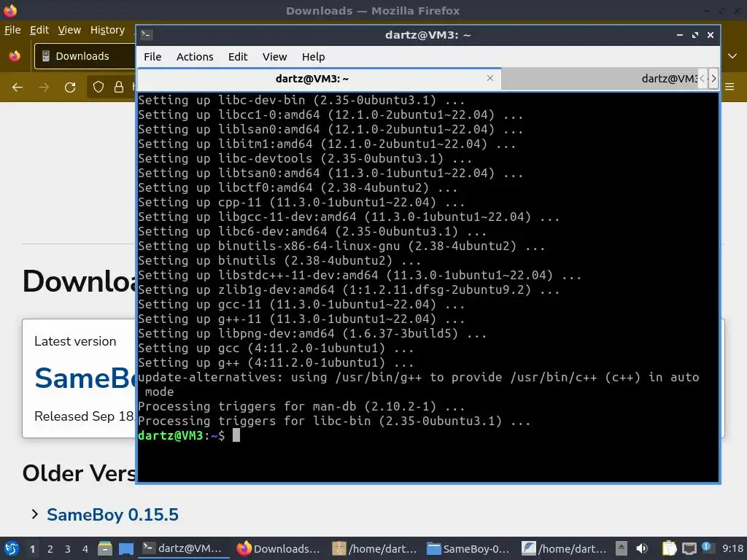The height and width of the screenshot is (560, 747).
Task: Reload the Firefox page
Action: (70, 87)
